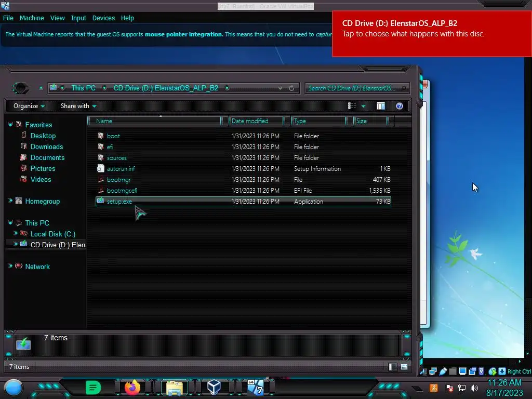The image size is (532, 399).
Task: Click the VirtualBox globe status icon
Action: tap(493, 371)
